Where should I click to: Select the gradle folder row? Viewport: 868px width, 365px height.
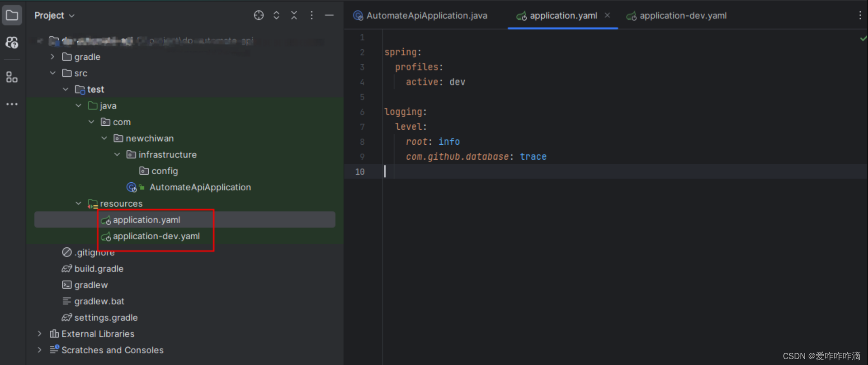coord(81,57)
